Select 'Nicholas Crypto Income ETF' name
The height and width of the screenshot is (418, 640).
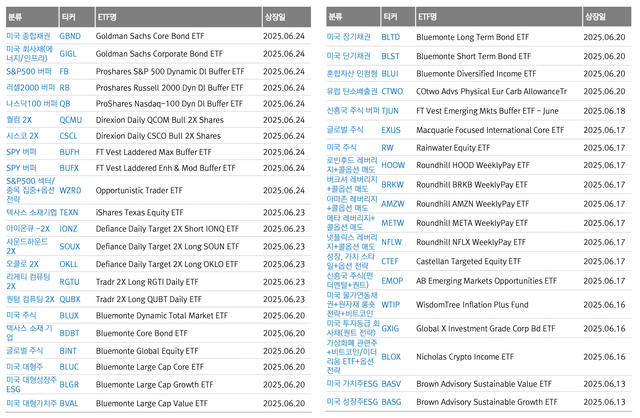click(x=465, y=357)
